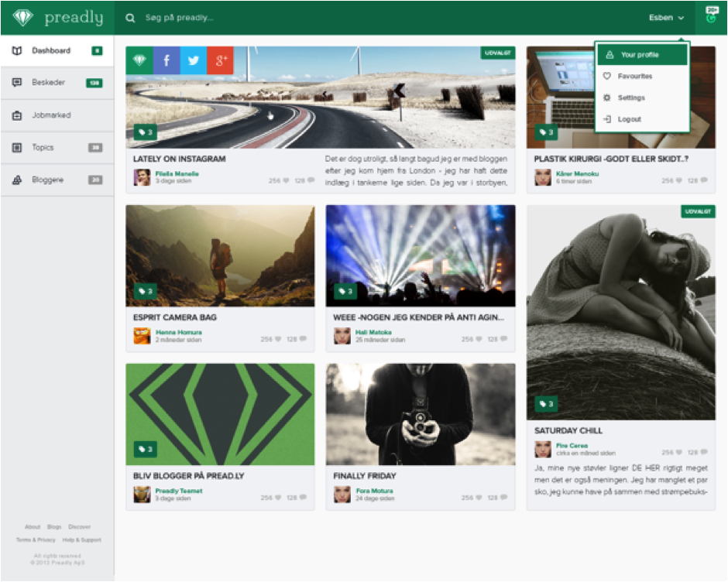Open notifications icon at top right corner
The height and width of the screenshot is (582, 728).
(x=711, y=16)
